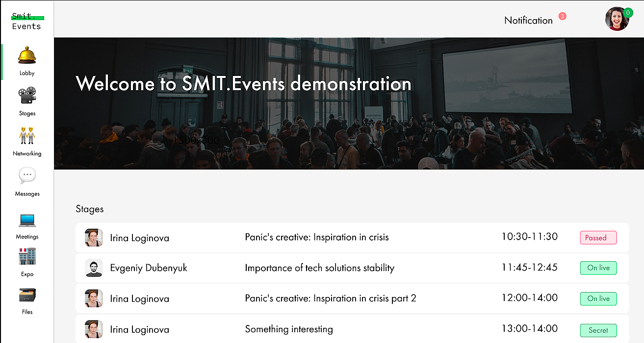Open the Messages speech bubble icon
Screen dimensions: 644x343
point(27,175)
